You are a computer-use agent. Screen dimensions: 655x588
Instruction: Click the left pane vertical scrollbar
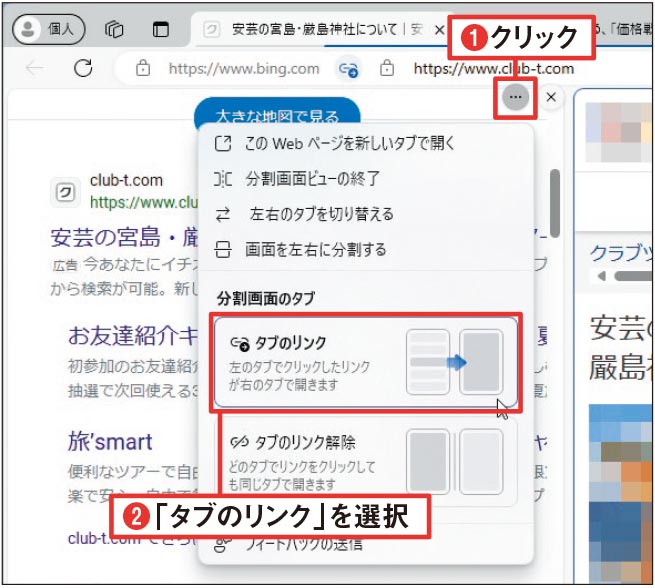tap(555, 203)
